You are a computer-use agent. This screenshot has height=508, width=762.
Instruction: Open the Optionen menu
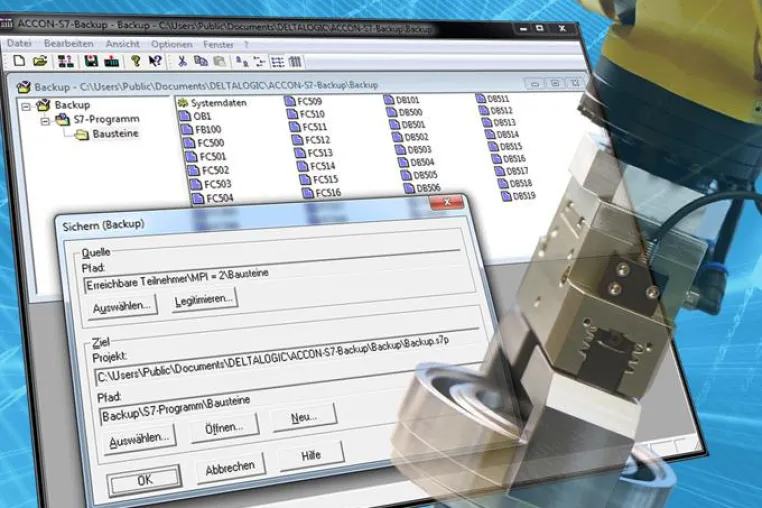[x=172, y=44]
